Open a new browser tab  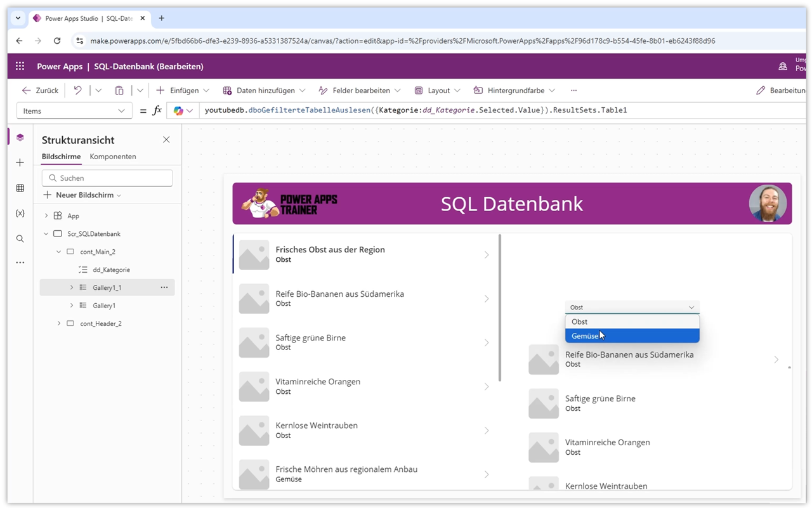click(x=161, y=18)
